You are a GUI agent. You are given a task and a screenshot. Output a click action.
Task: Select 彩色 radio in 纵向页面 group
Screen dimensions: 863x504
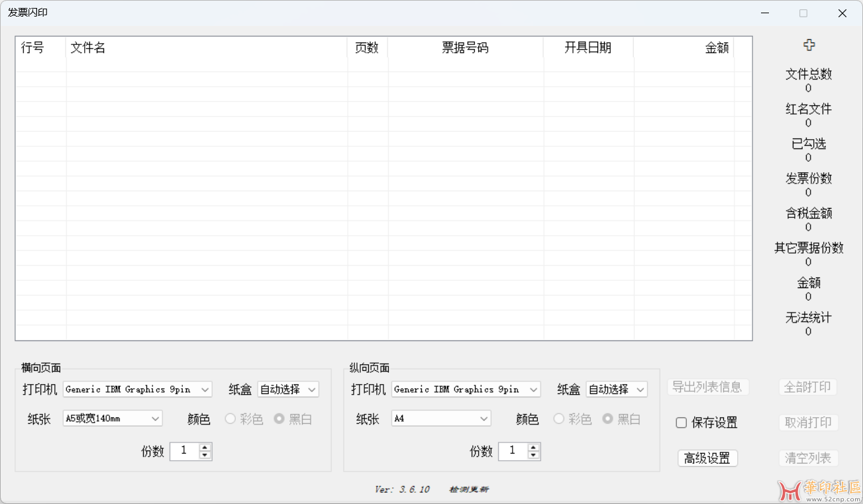(x=559, y=419)
